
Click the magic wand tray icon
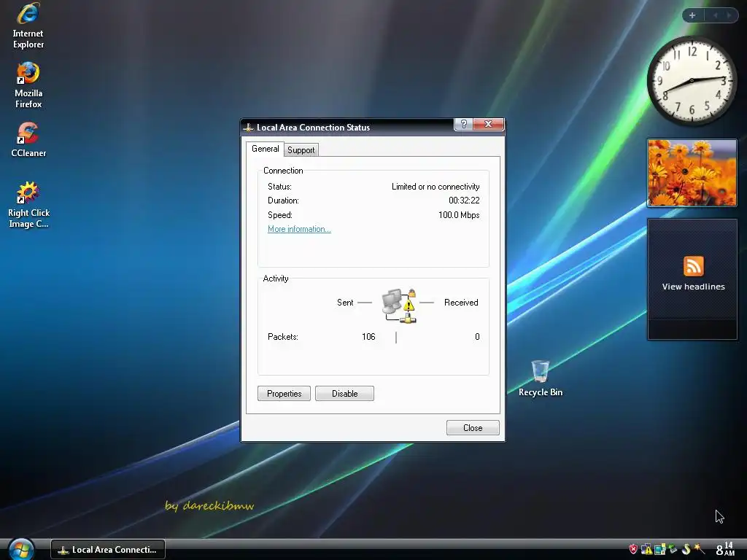pos(700,549)
